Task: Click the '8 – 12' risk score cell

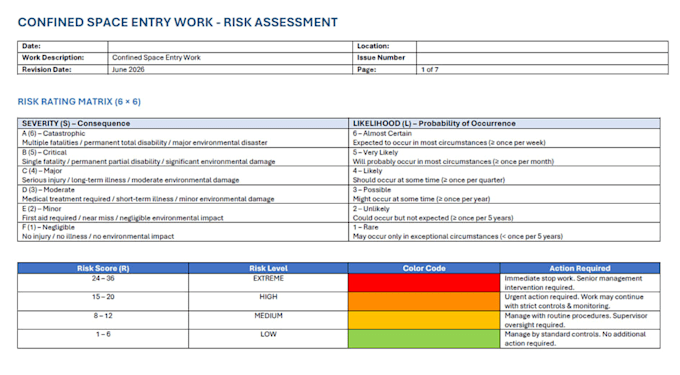Action: click(x=103, y=320)
